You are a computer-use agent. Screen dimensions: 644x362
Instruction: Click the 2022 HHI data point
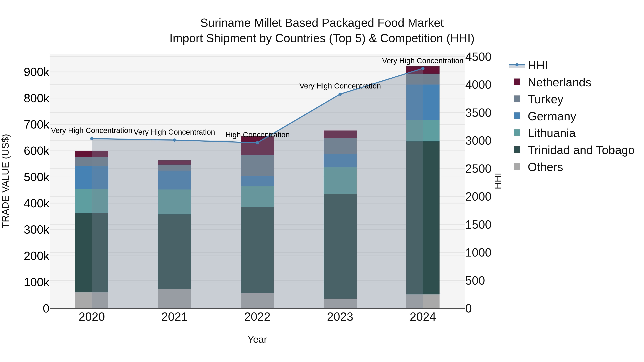pos(257,143)
